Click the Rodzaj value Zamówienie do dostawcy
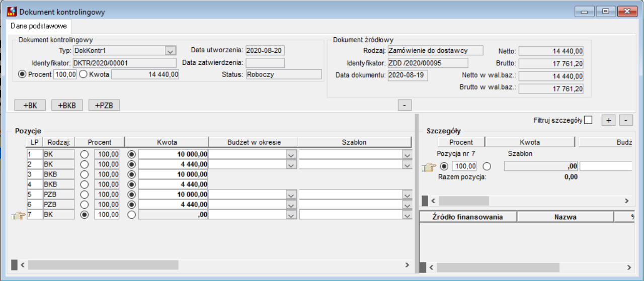Screen dimensions: 644x281 [435, 50]
